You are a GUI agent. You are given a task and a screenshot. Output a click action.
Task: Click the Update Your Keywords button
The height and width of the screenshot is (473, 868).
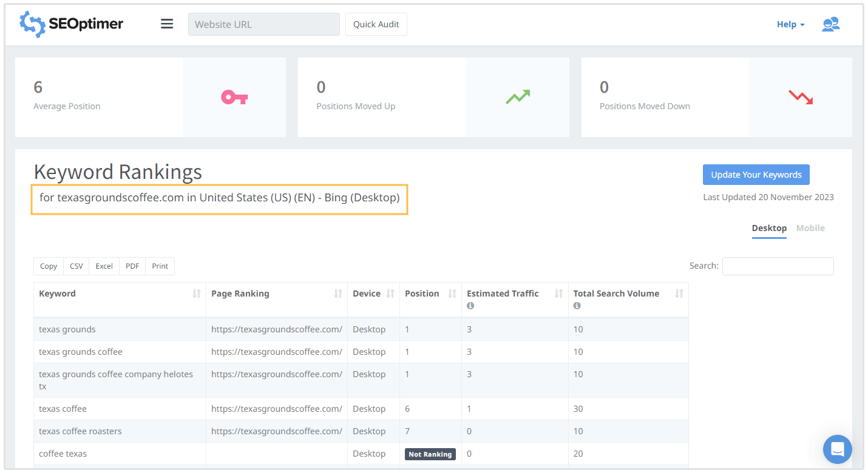point(756,174)
